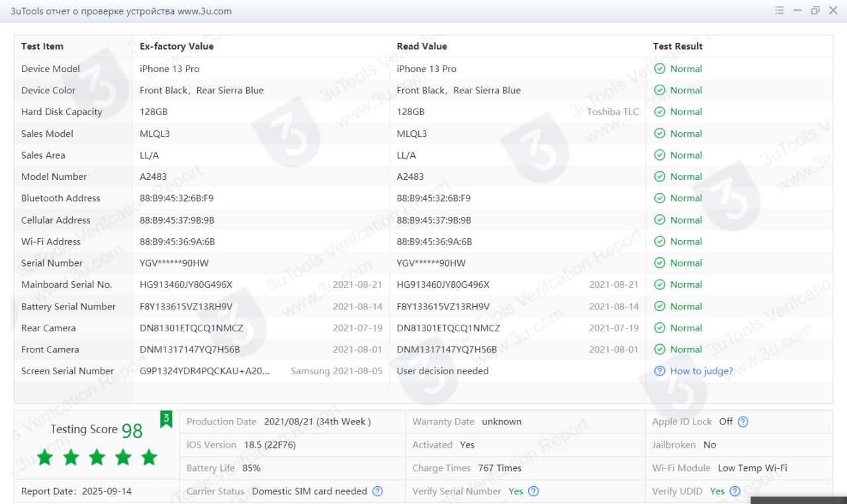Click help icon next to Carrier Status
This screenshot has width=847, height=504.
pyautogui.click(x=377, y=491)
